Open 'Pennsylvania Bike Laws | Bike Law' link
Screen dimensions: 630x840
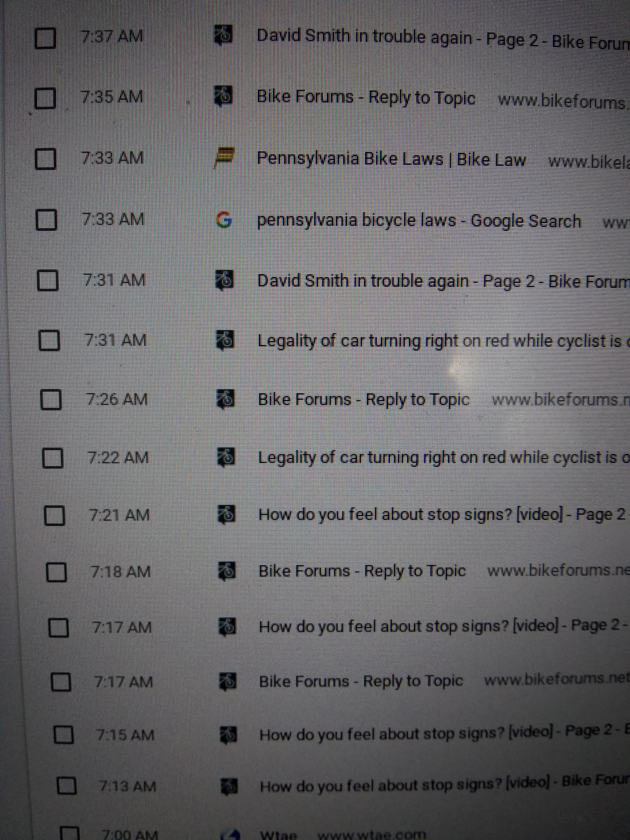tap(391, 159)
